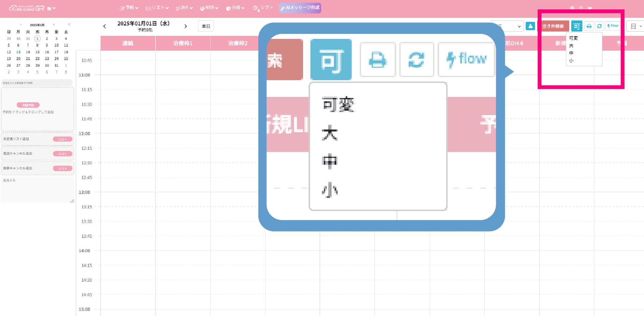Click the refresh calendar icon
644x316 pixels.
coord(599,26)
